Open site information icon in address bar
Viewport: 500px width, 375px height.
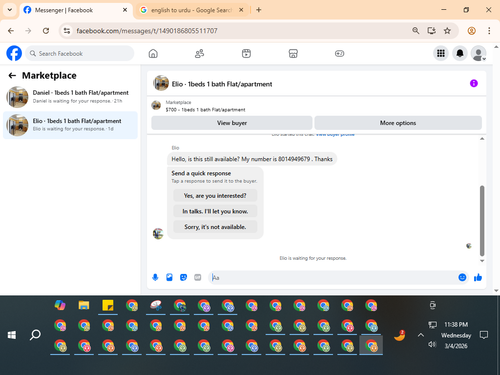(67, 31)
